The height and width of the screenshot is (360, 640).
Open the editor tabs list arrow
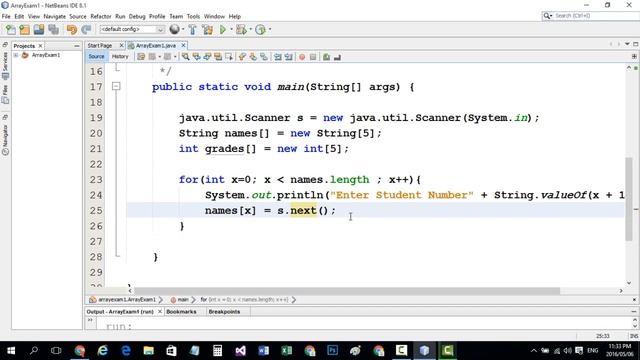click(627, 44)
